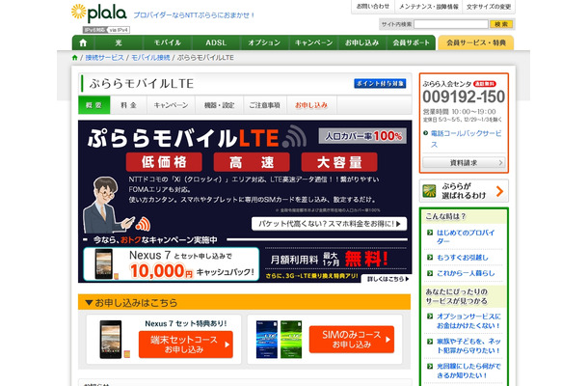
Task: Switch to the 料金 tab
Action: 128,105
